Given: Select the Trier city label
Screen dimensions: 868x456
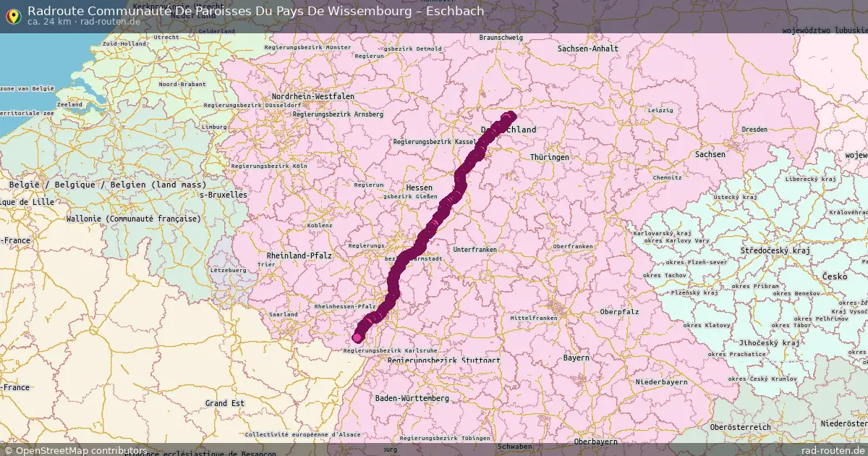Looking at the screenshot, I should [267, 265].
